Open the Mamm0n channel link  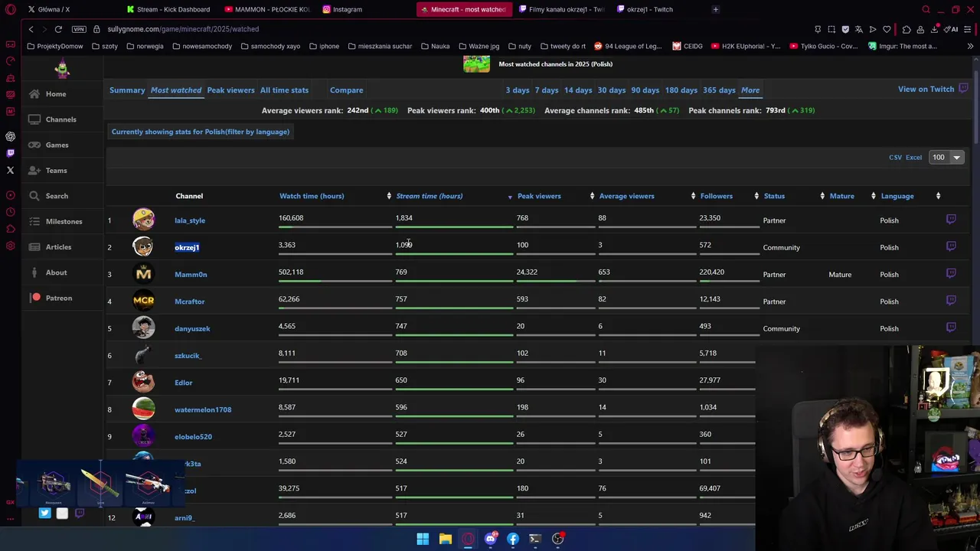click(191, 275)
